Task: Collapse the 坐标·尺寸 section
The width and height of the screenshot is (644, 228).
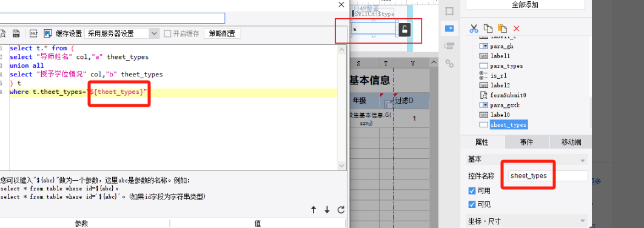Action: click(582, 221)
